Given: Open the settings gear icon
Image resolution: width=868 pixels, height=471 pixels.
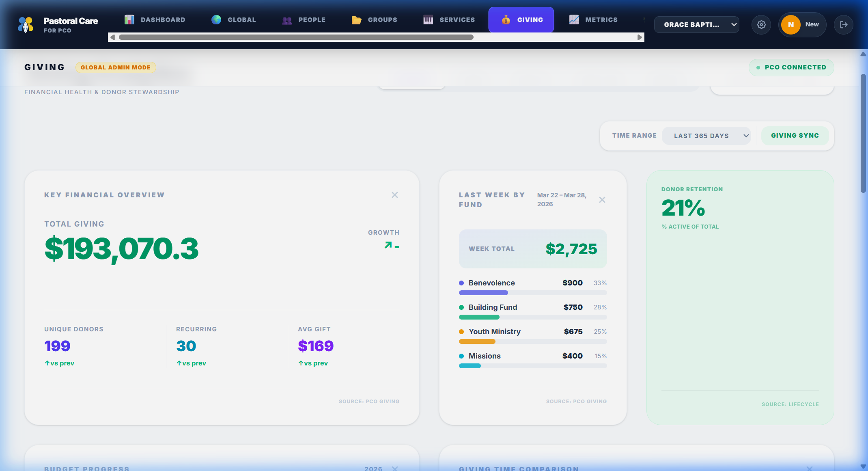Looking at the screenshot, I should click(x=761, y=25).
